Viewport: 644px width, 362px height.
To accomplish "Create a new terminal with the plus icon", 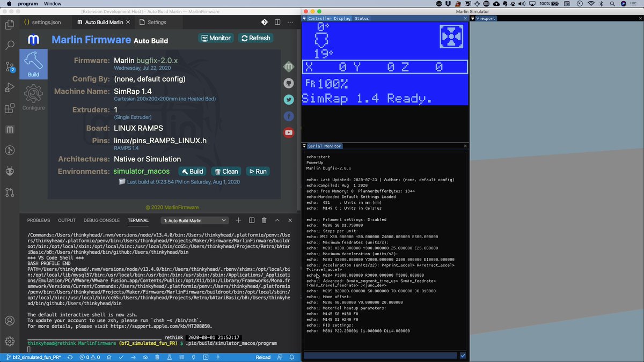I will coord(238,220).
